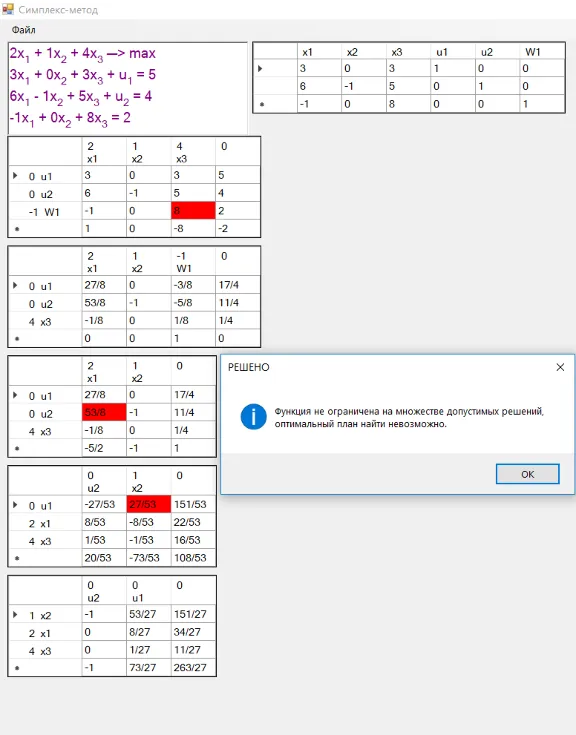Click the cell 53/27 in last tableau
576x735 pixels.
tap(149, 614)
